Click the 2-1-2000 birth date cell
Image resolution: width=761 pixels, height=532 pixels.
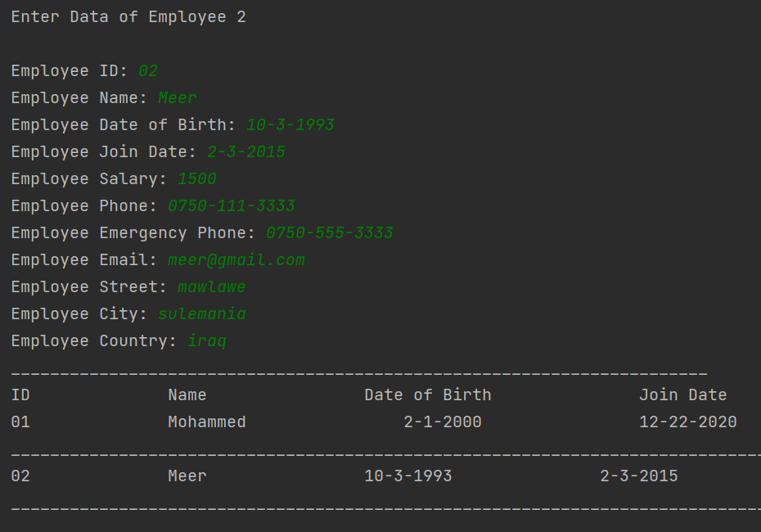tap(442, 422)
